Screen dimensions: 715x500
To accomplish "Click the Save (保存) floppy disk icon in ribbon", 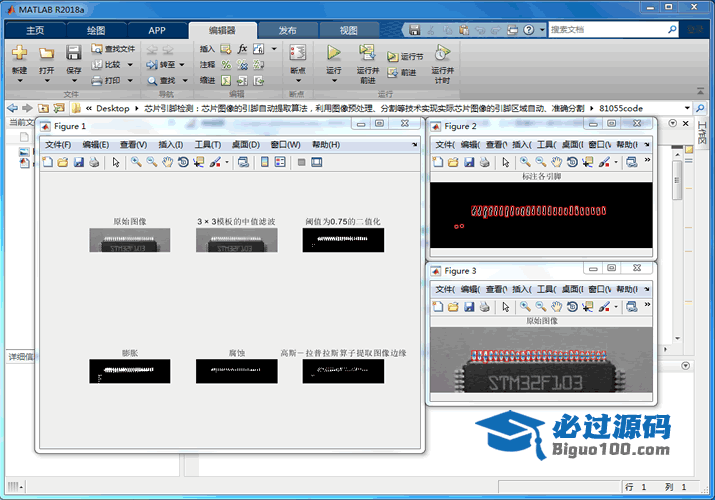I will click(73, 53).
